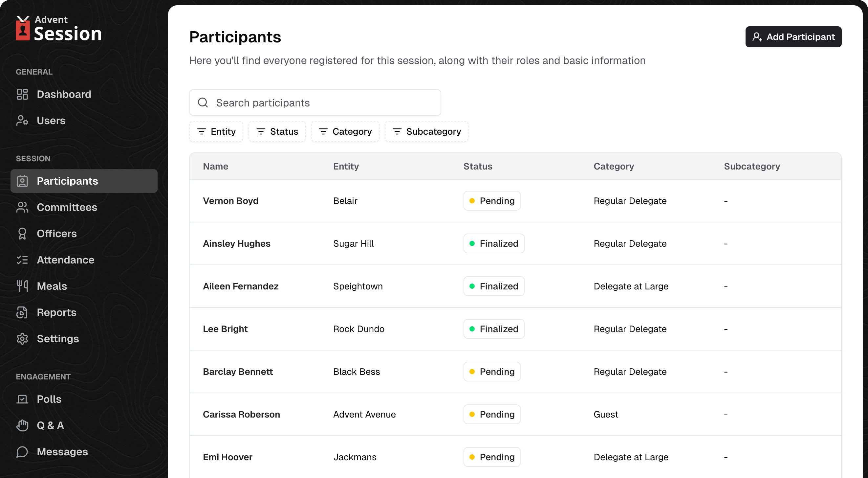The width and height of the screenshot is (868, 478).
Task: Focus the Search participants field
Action: pyautogui.click(x=315, y=103)
